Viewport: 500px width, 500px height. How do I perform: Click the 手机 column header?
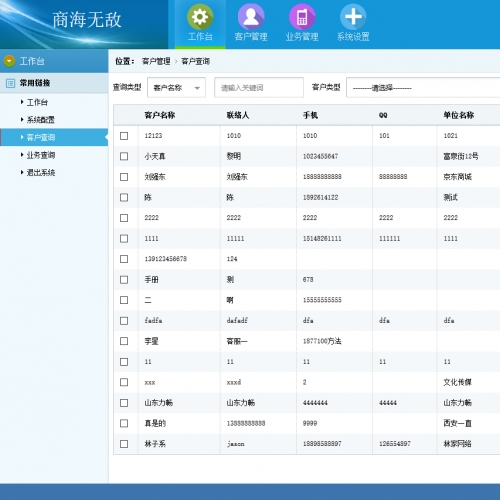(310, 115)
